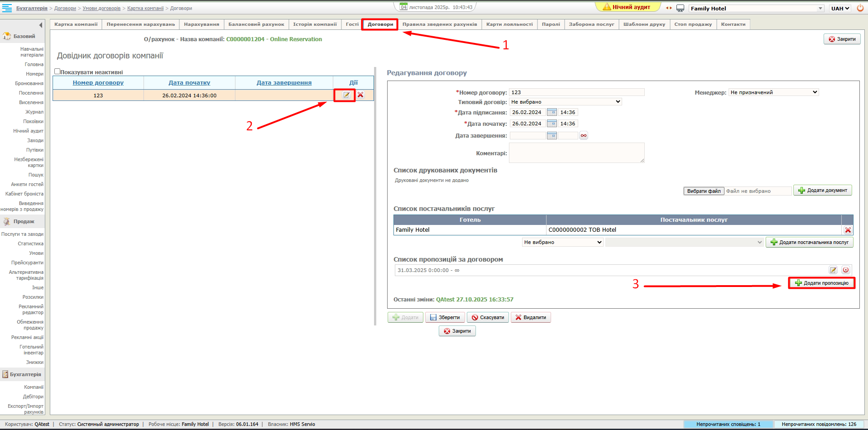Expand the Типовий договір dropdown

coord(565,102)
